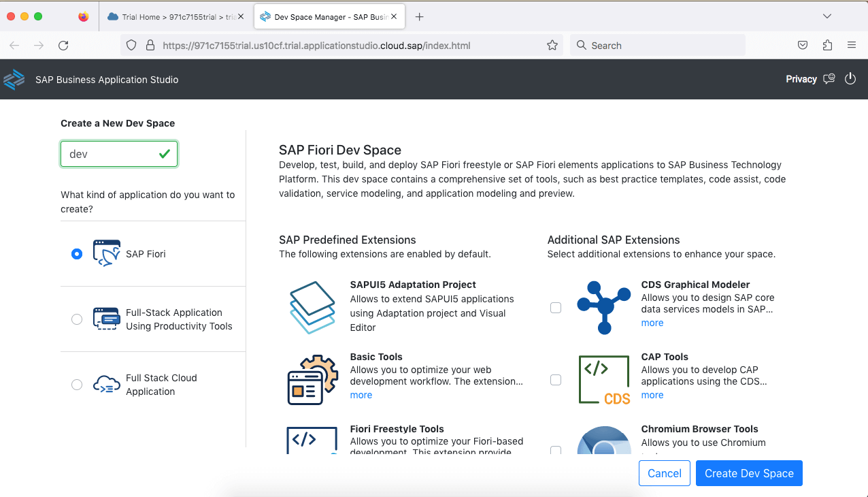This screenshot has height=497, width=868.
Task: Select the SAP Fiori radio button
Action: tap(77, 254)
